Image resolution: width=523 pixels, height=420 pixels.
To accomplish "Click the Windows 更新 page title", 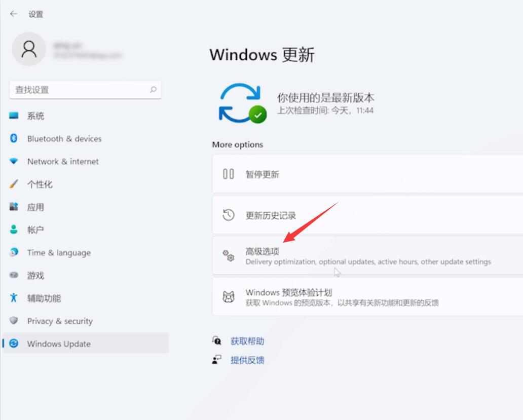I will click(262, 55).
